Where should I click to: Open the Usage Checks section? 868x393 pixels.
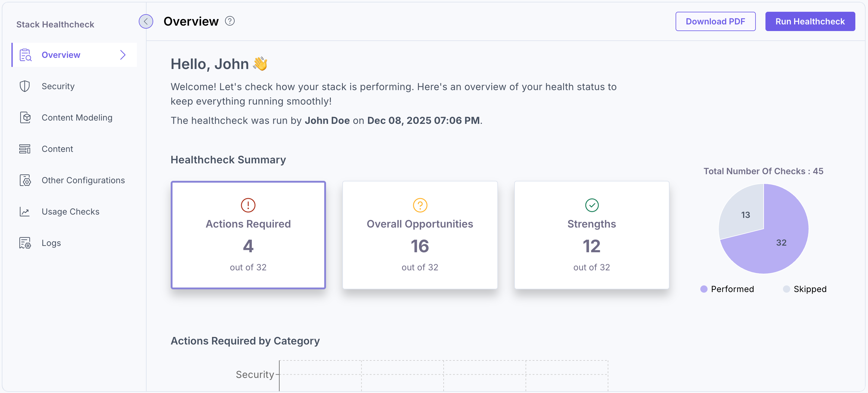[71, 212]
